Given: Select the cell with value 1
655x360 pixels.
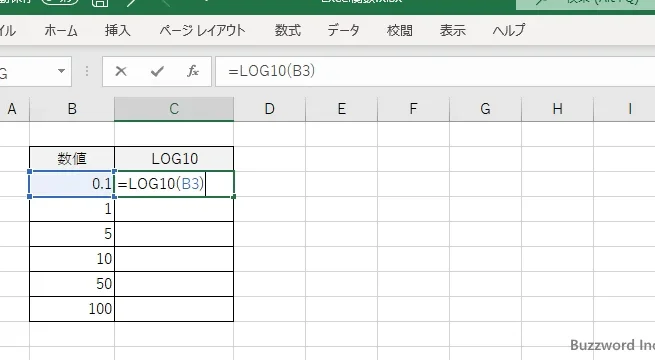Looking at the screenshot, I should [72, 209].
